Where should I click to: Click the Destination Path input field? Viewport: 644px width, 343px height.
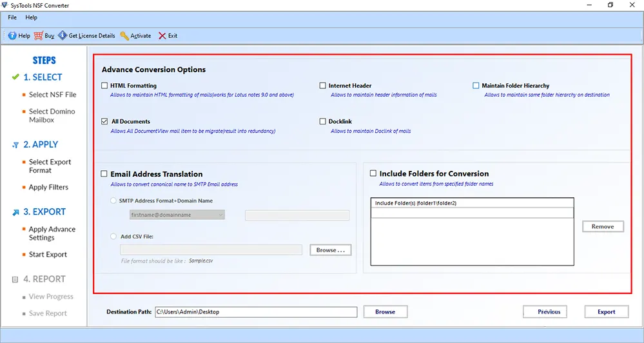(x=256, y=312)
